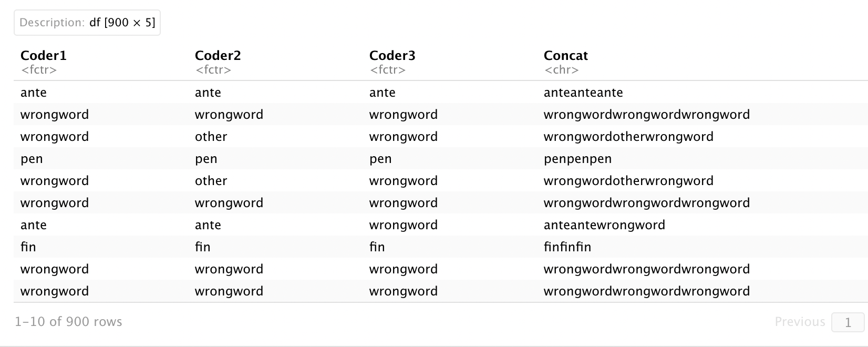
Task: Click the Concat column header
Action: click(x=566, y=56)
